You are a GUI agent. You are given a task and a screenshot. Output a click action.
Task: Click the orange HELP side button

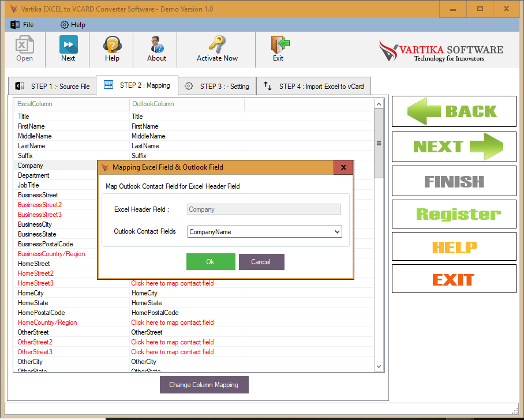point(454,246)
